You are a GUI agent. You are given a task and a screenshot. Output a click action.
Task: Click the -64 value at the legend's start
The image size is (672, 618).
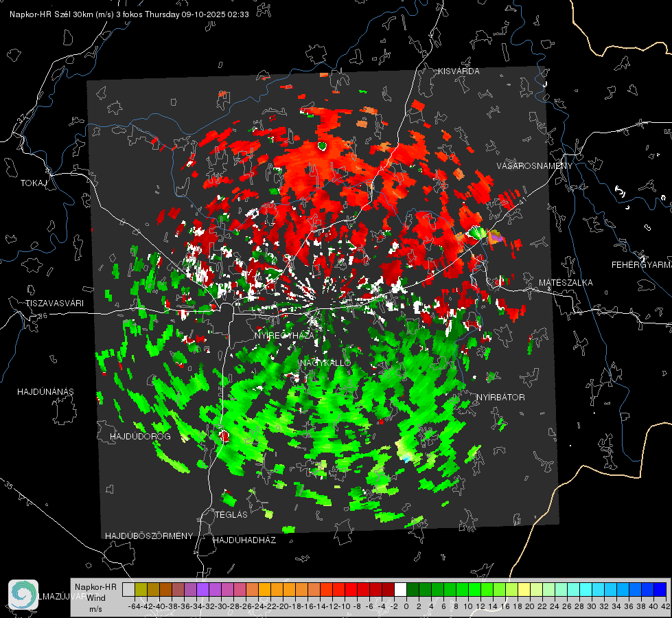[x=135, y=606]
